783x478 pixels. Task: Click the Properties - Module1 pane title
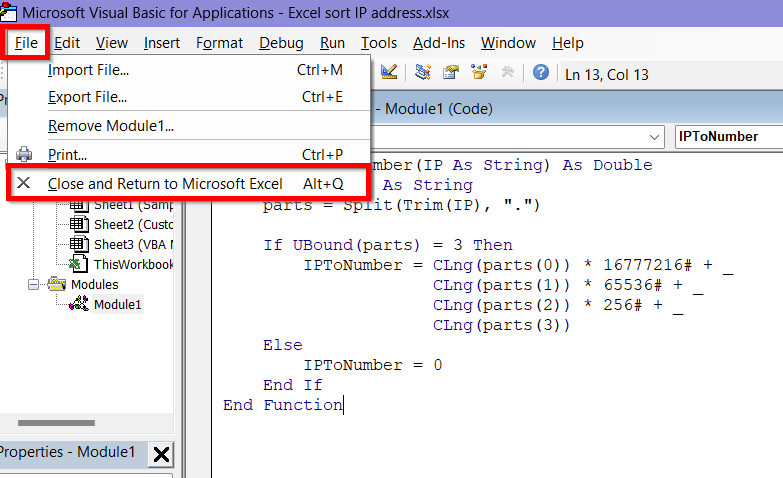pos(67,452)
